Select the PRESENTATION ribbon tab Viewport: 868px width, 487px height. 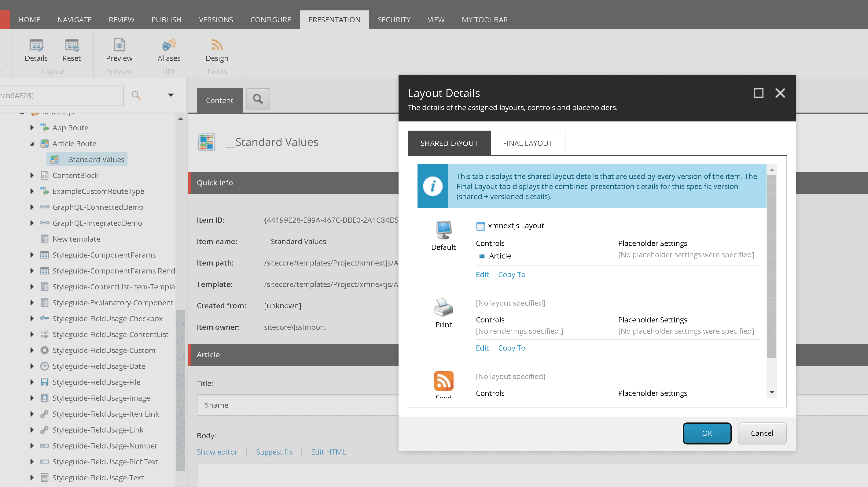point(334,19)
